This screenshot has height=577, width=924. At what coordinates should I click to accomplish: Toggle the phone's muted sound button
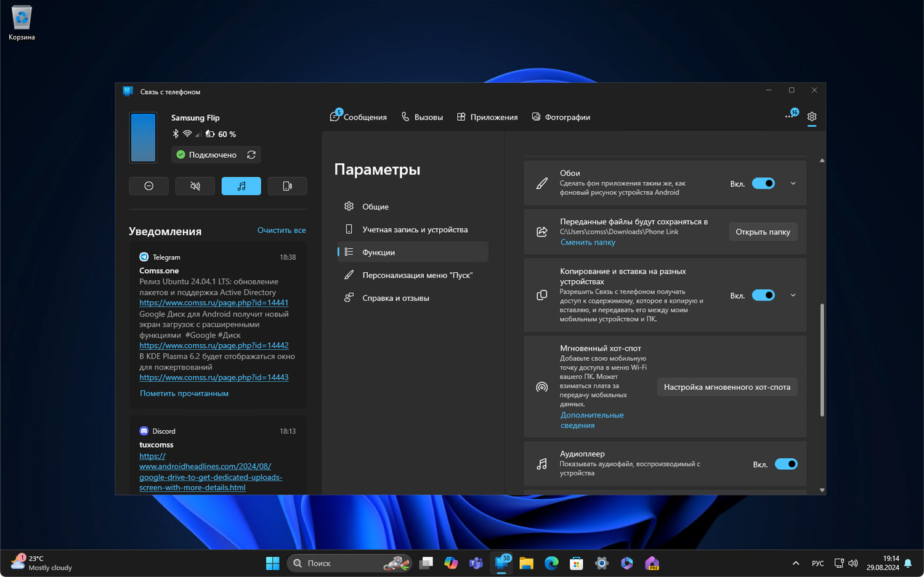pos(195,186)
